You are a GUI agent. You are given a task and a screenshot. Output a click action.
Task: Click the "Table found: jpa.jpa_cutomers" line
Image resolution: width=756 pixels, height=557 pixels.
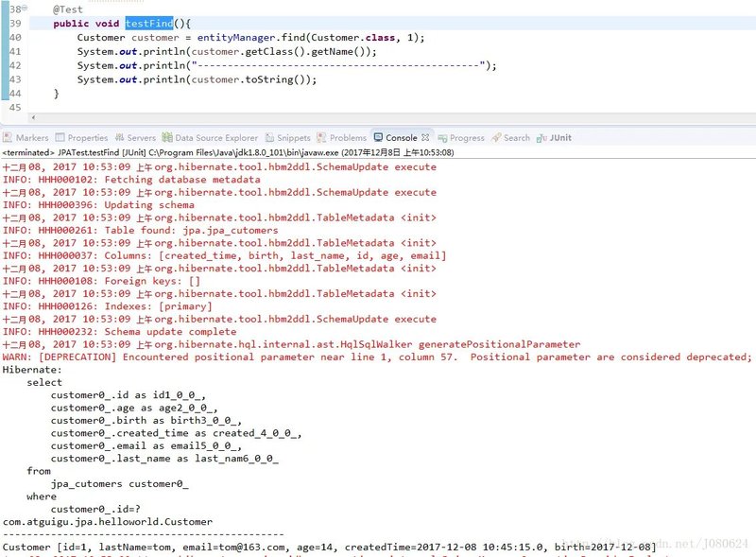[x=140, y=230]
